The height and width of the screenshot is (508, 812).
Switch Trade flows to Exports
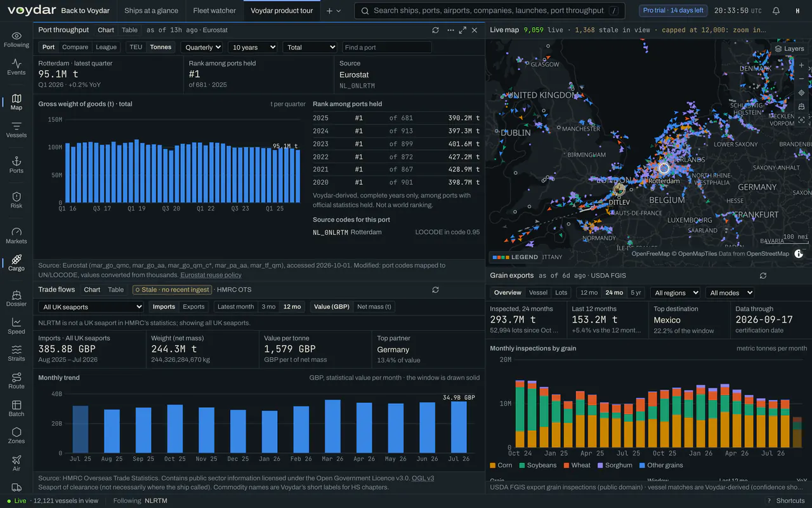193,307
